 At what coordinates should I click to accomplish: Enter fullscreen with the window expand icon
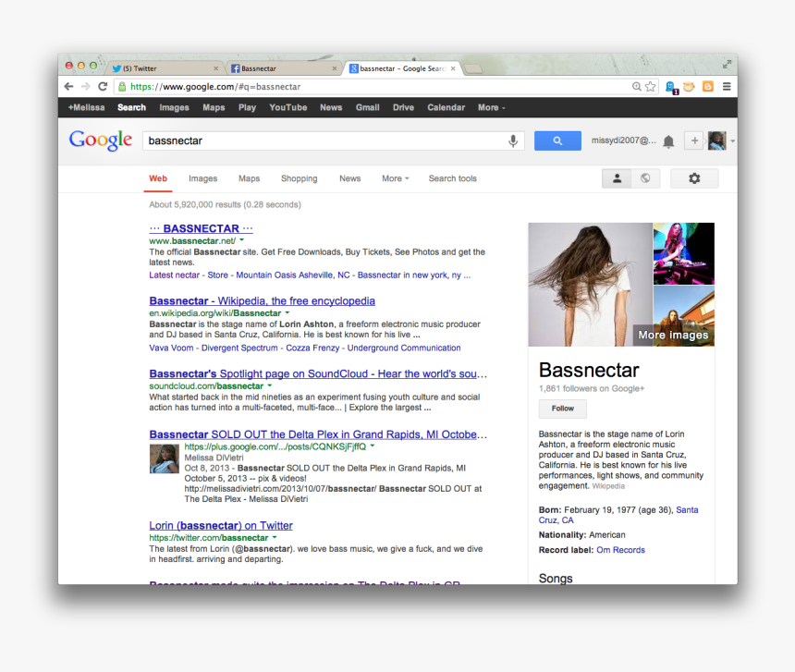pyautogui.click(x=727, y=65)
